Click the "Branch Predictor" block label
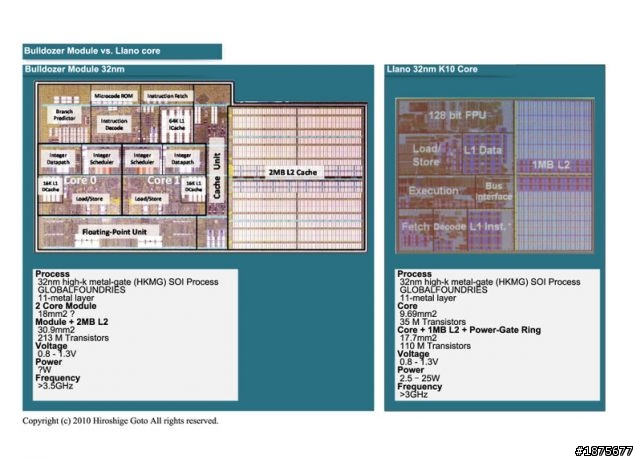The height and width of the screenshot is (459, 640). coord(64,115)
